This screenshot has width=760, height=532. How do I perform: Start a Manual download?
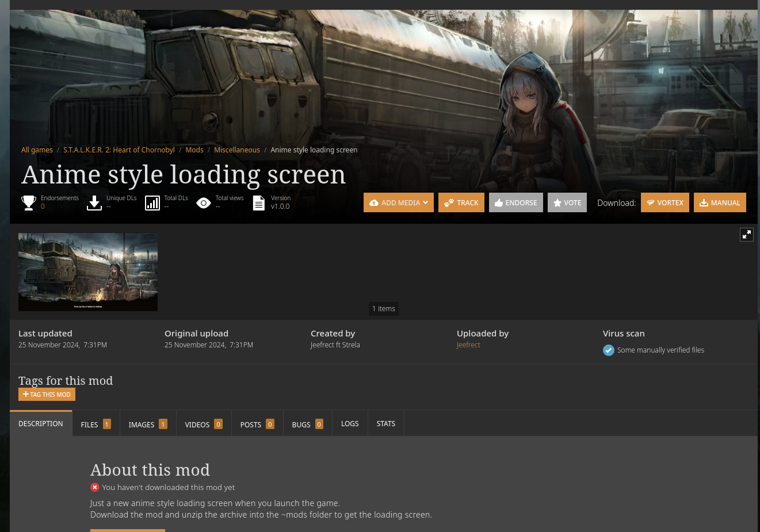(x=720, y=202)
